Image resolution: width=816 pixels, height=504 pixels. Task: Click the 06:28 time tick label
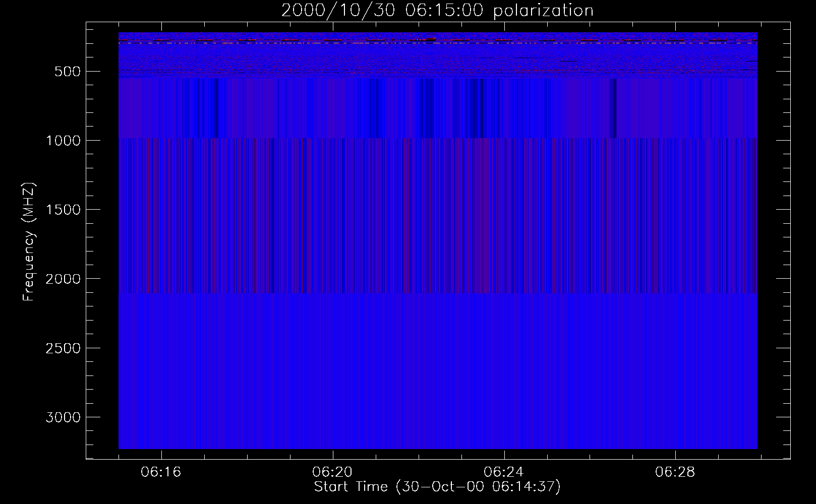click(x=675, y=472)
